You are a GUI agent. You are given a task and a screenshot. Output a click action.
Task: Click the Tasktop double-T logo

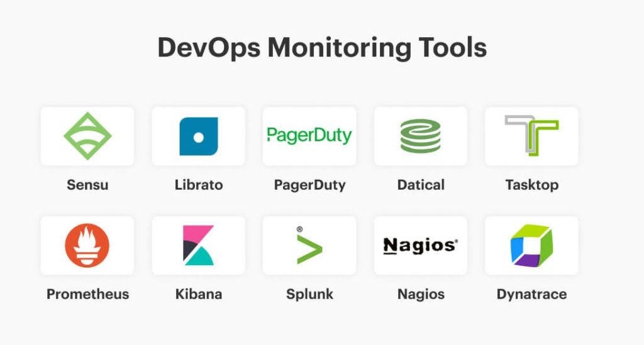531,136
